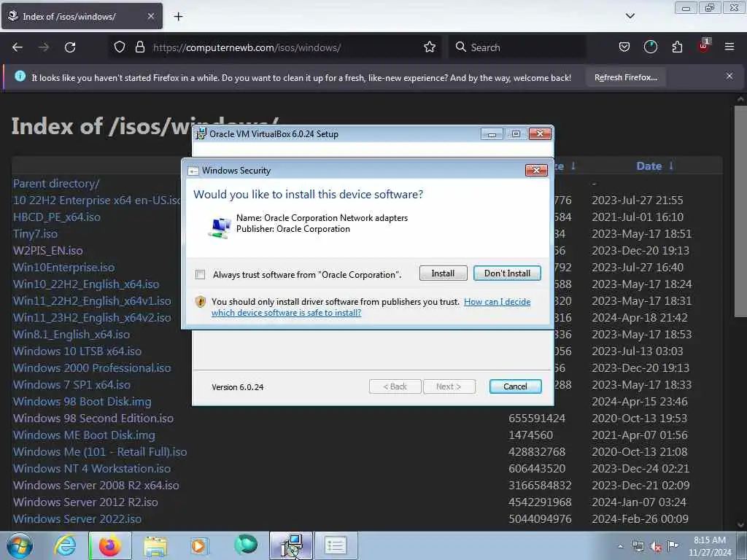Click Windows 2000 Professional.iso link

coord(92,368)
